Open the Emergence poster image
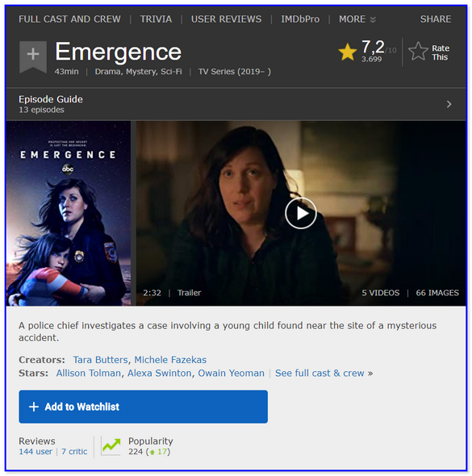The height and width of the screenshot is (476, 472). pos(69,213)
